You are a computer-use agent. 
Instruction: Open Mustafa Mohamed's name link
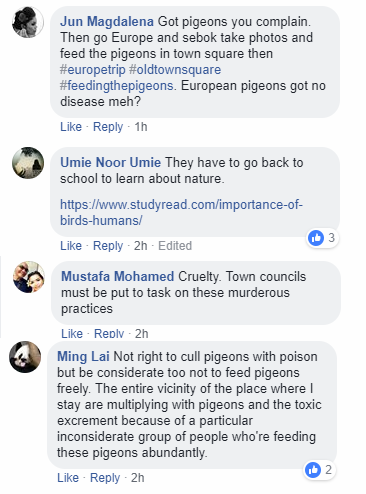[x=117, y=276]
